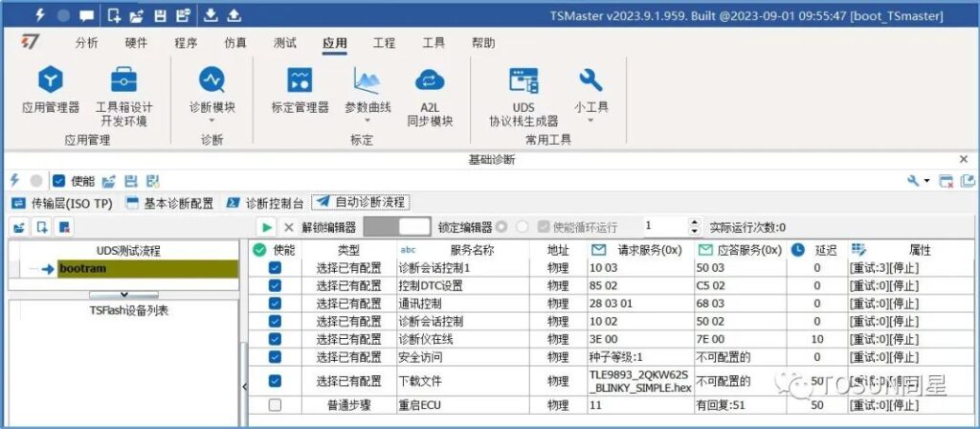Viewport: 980px width, 429px height.
Task: Toggle the 使能 checkbox in diagnostic toolbar
Action: click(x=59, y=180)
